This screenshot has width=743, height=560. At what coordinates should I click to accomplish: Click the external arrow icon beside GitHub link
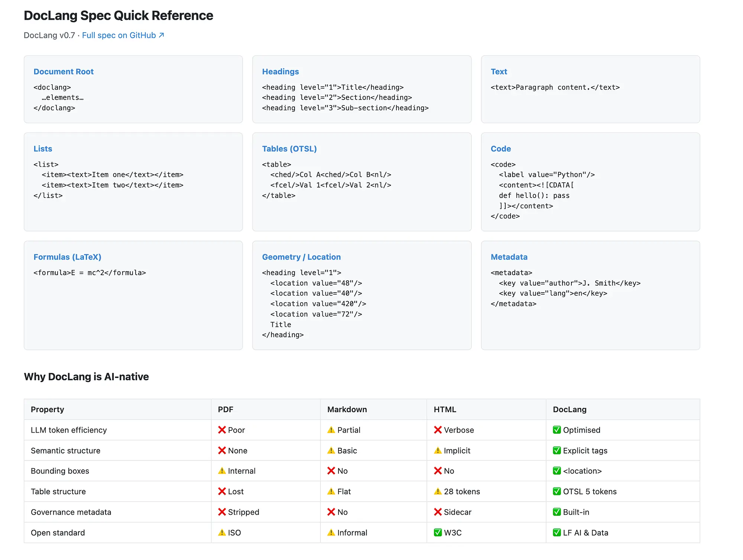pyautogui.click(x=161, y=35)
